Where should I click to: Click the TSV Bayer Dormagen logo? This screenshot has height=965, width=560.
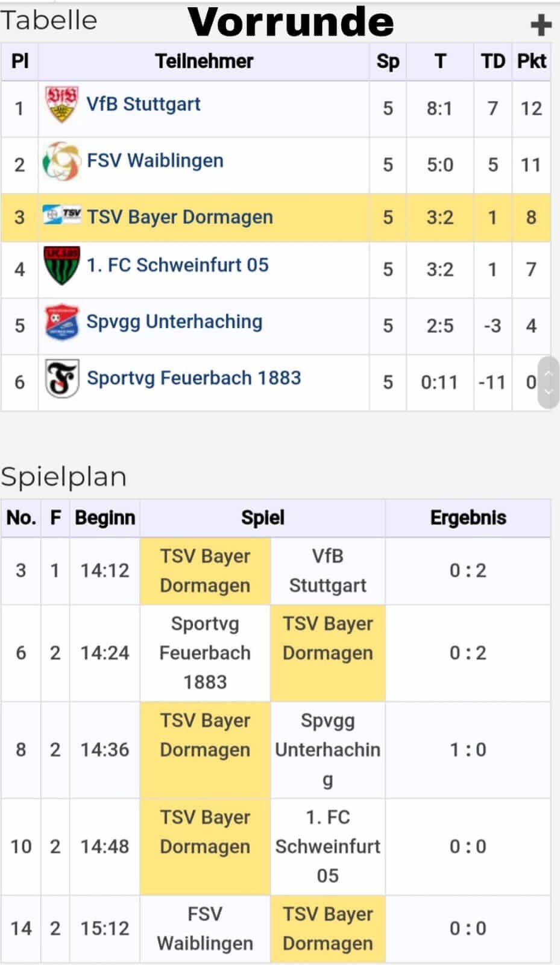[x=62, y=215]
